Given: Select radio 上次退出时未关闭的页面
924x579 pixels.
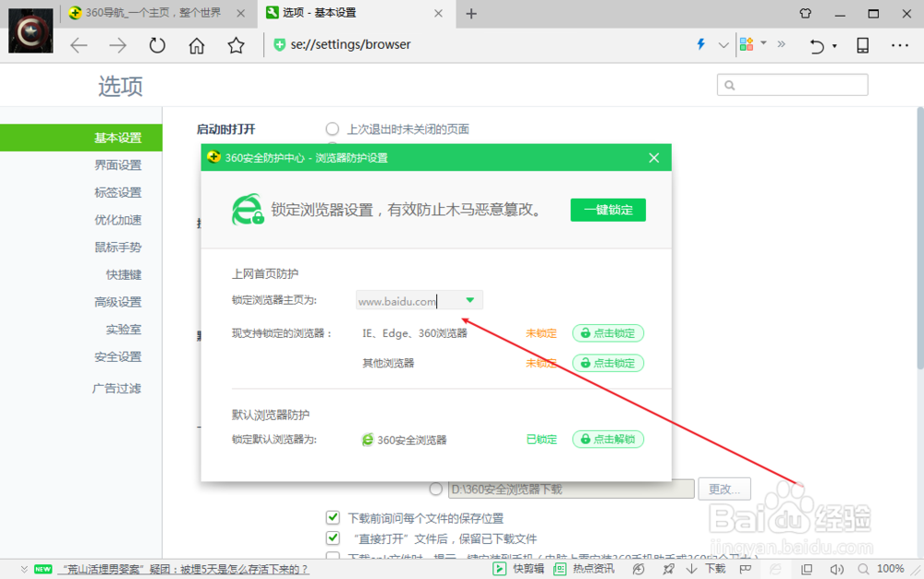Looking at the screenshot, I should (333, 129).
